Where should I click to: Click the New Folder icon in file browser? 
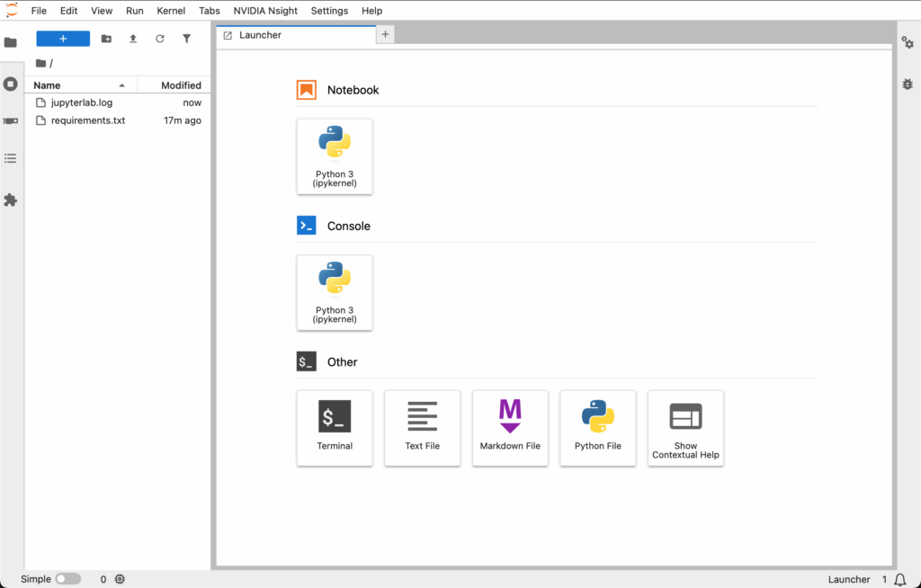click(x=106, y=39)
